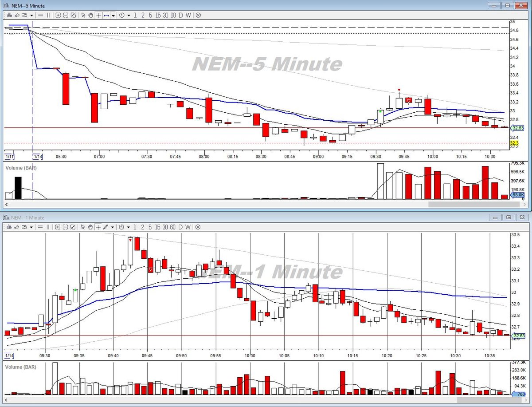Click clock interval icon in 1 Minute toolbar

pos(121,227)
